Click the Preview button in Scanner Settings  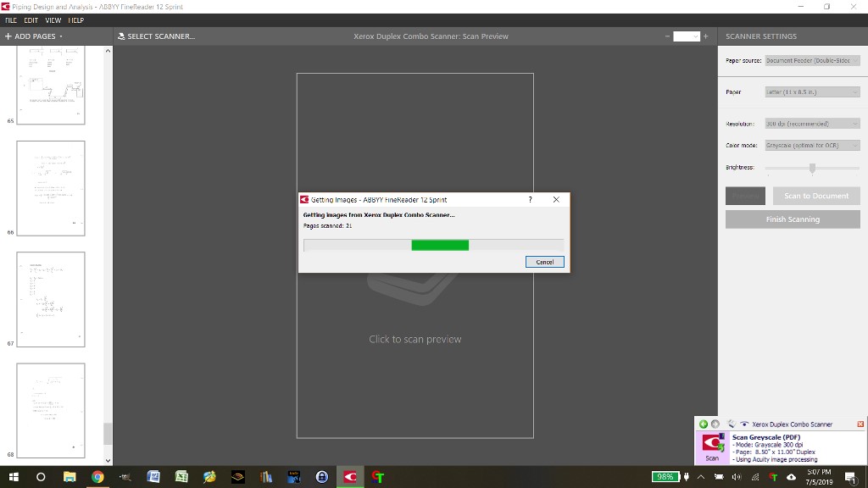[745, 196]
